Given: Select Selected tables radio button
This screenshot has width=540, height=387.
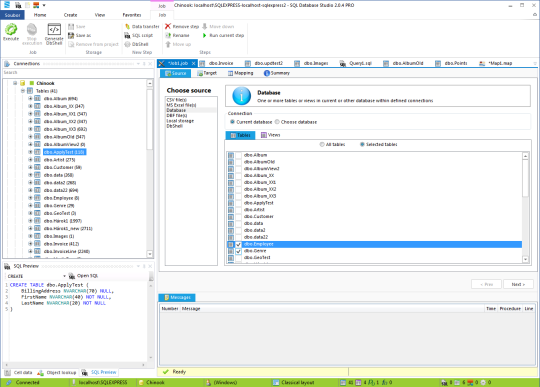Looking at the screenshot, I should coord(362,145).
